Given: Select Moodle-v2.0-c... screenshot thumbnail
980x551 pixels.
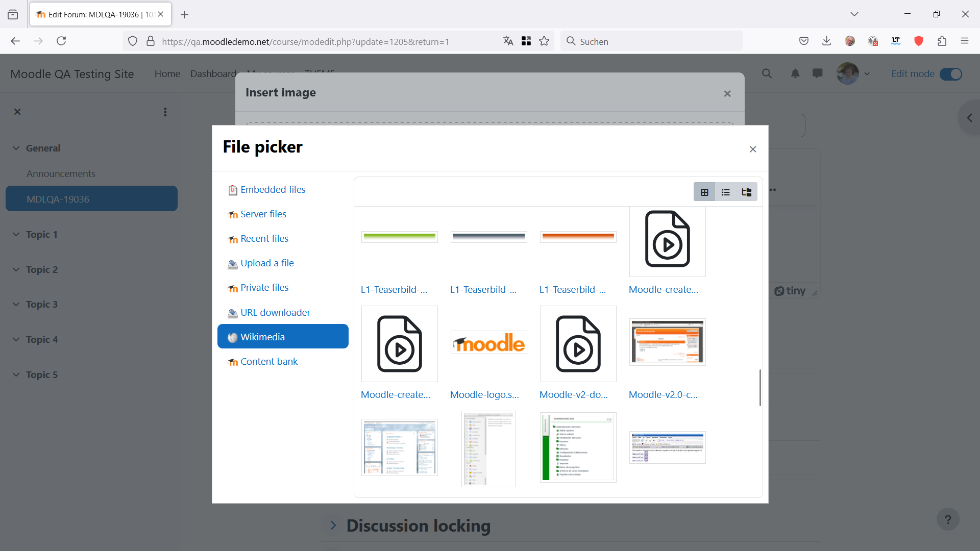Looking at the screenshot, I should pos(667,342).
